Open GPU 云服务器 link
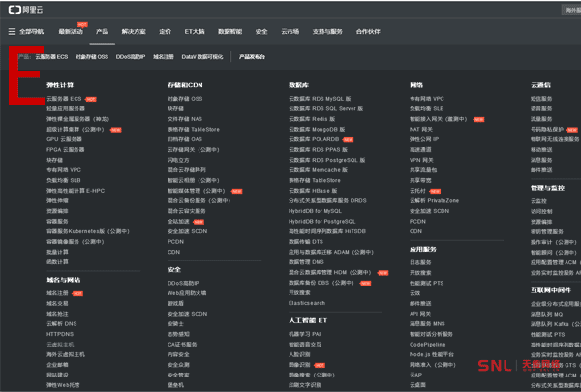Viewport: 581px width, 392px height. tap(64, 139)
